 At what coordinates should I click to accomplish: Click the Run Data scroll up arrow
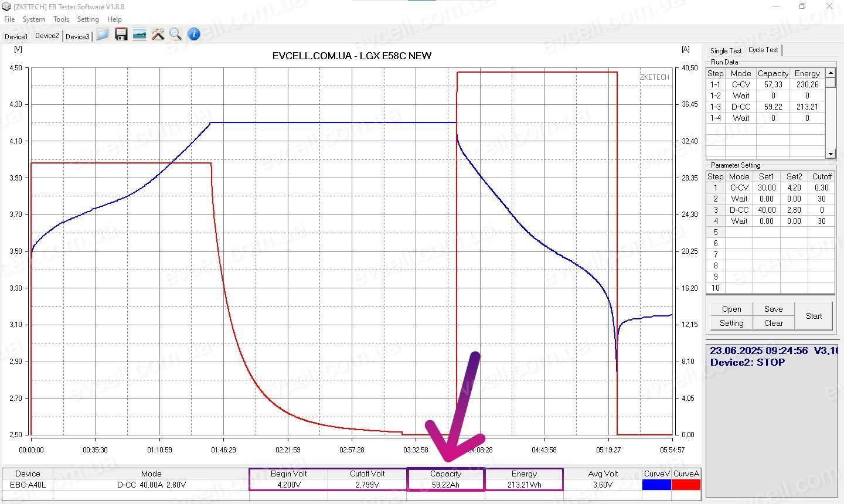[x=831, y=73]
